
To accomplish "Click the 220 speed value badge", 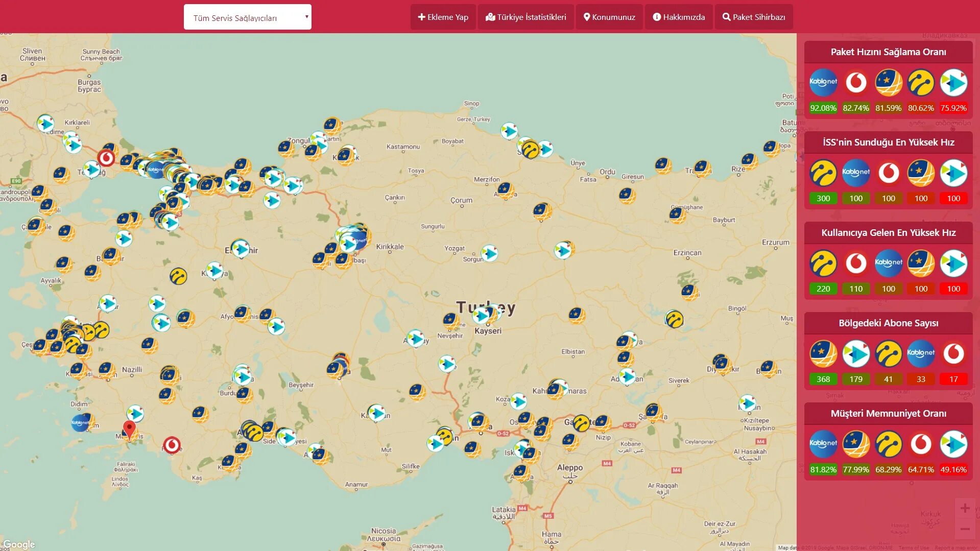I will click(x=823, y=289).
